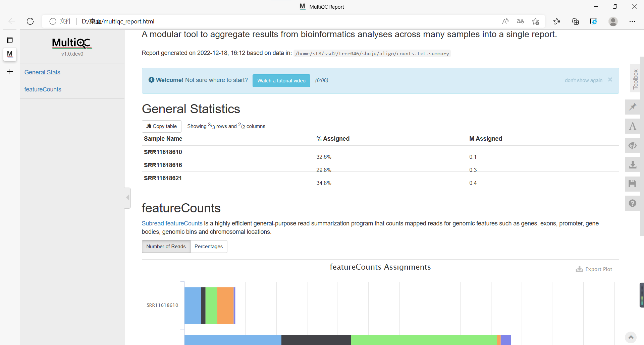Click the dark segment of lower sample bar
The width and height of the screenshot is (644, 345).
click(316, 340)
